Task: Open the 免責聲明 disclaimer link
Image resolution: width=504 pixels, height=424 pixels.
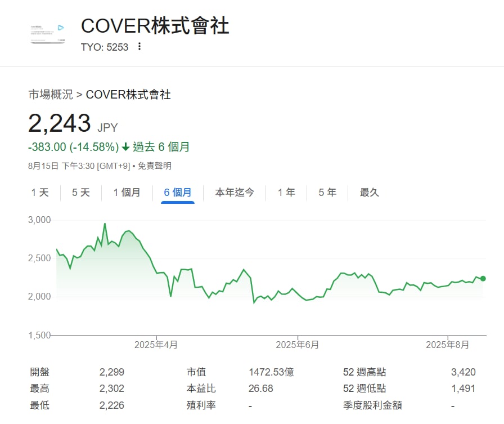Action: coord(155,166)
